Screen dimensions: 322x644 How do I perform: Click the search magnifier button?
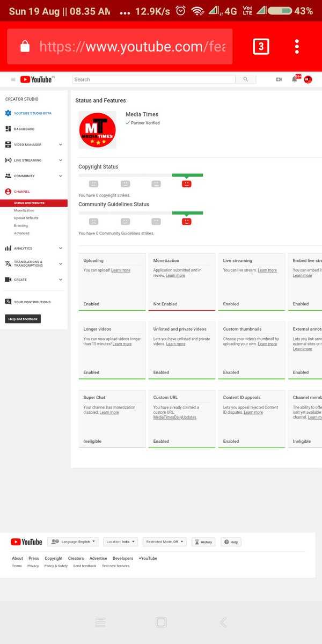[245, 79]
